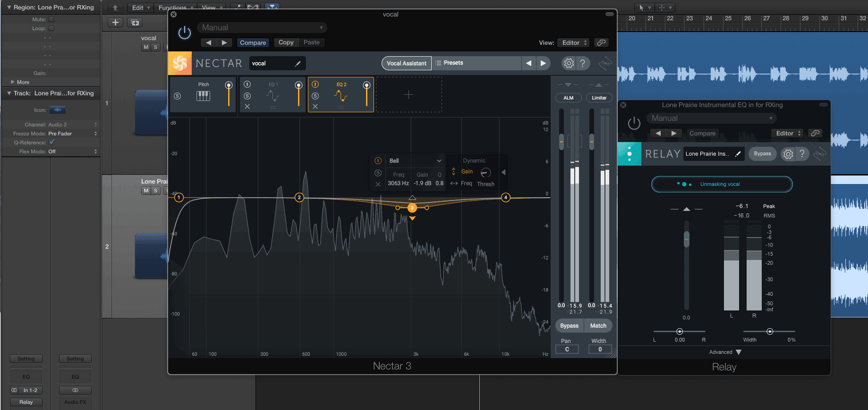This screenshot has width=868, height=410.
Task: Click the Relay gain fader handle
Action: tap(687, 239)
